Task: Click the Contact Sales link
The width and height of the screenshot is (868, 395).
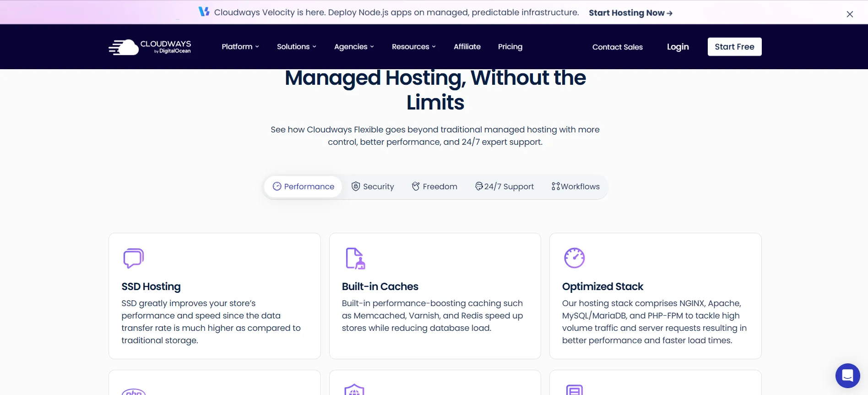Action: click(617, 47)
